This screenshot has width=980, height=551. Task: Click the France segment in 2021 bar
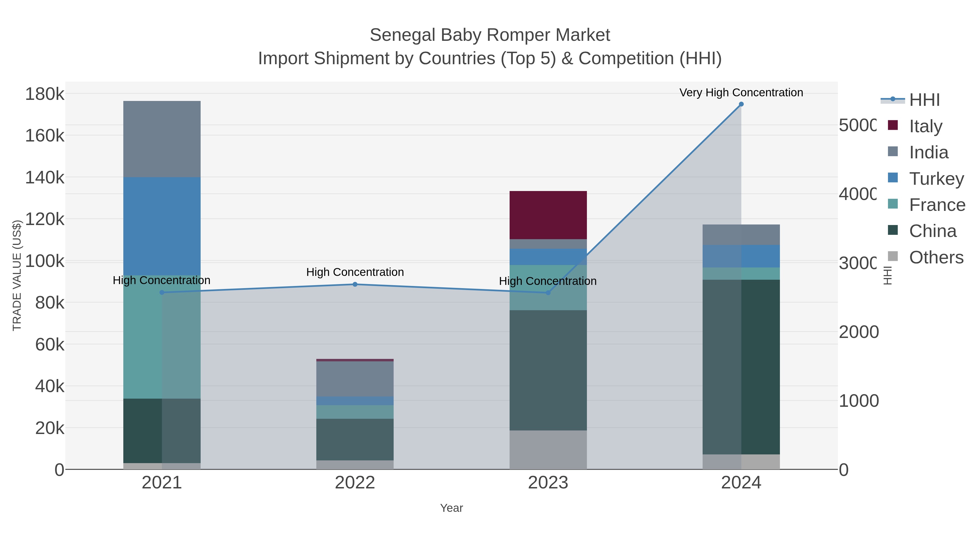162,337
